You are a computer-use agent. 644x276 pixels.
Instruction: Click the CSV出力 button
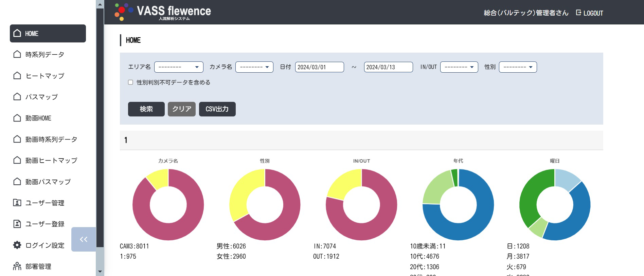217,109
